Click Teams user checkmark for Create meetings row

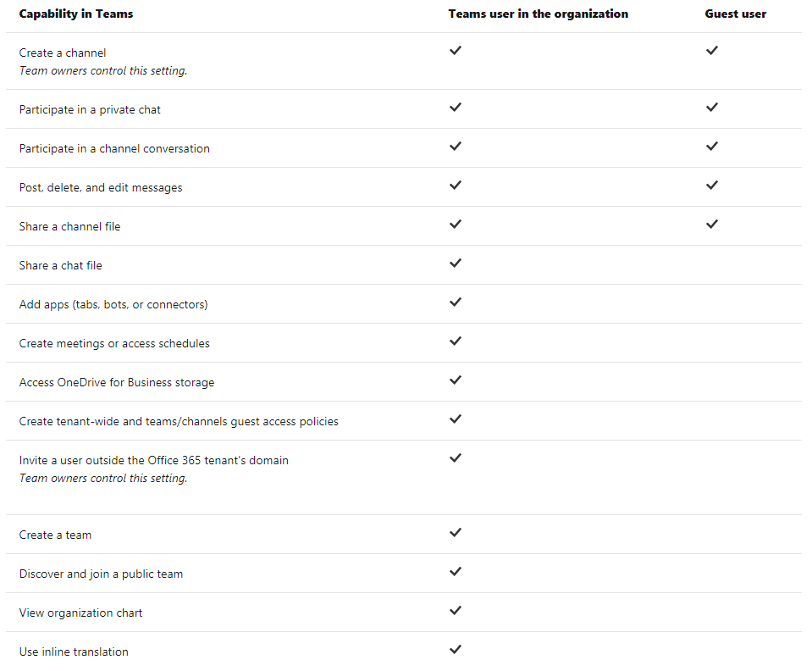coord(456,341)
